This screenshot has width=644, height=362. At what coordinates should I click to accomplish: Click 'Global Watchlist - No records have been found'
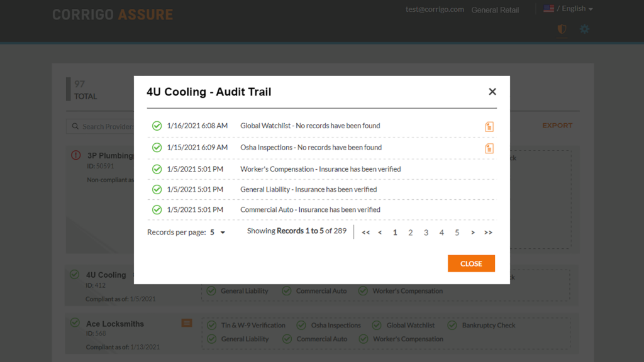pyautogui.click(x=310, y=126)
